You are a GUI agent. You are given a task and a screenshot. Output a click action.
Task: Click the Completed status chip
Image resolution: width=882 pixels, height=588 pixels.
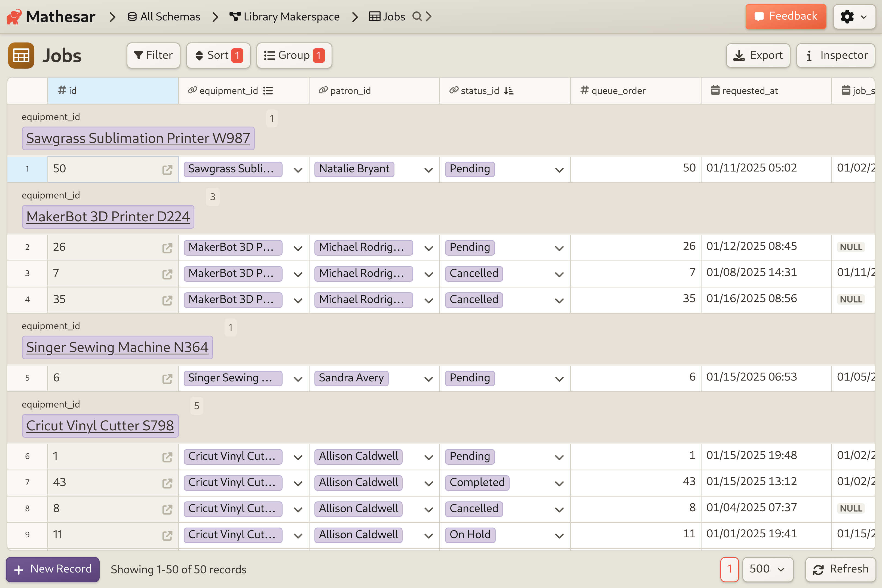[477, 483]
